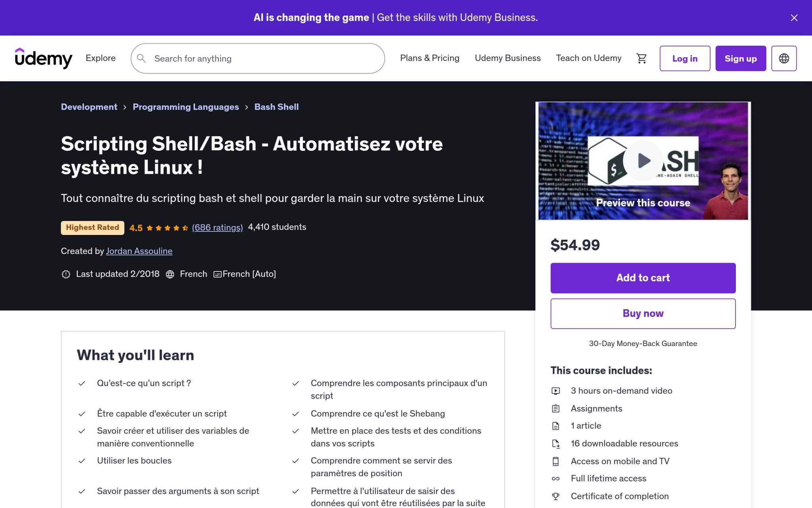
Task: Click the Certificate of completion text
Action: [620, 496]
